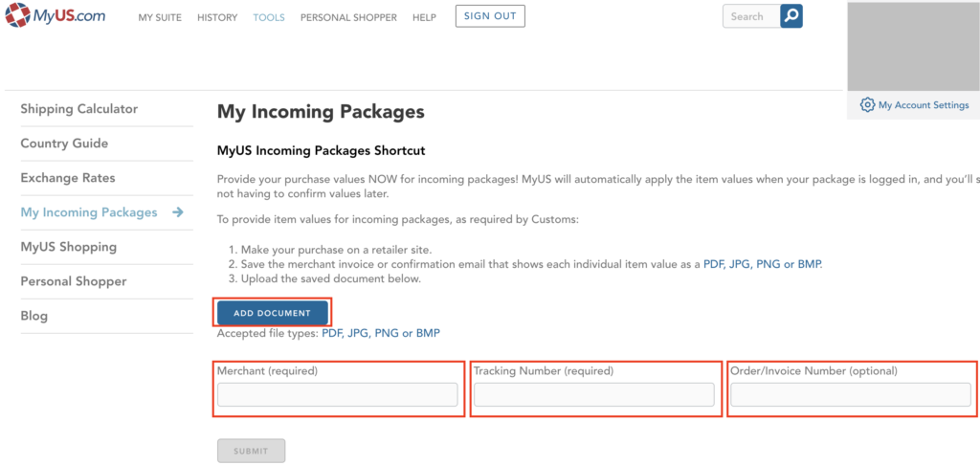Select Exchange Rates in sidebar
This screenshot has width=980, height=466.
coord(68,177)
